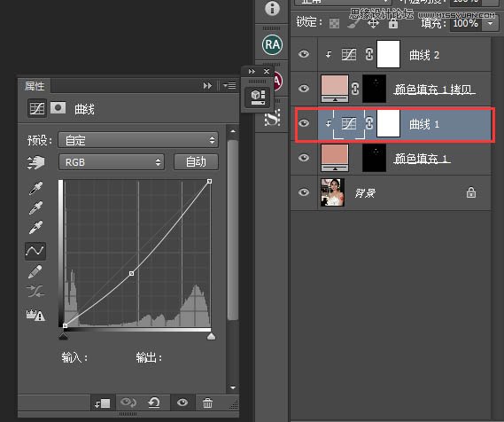Click the 填充 100% value field
Viewport: 504px width, 422px height.
click(x=465, y=23)
